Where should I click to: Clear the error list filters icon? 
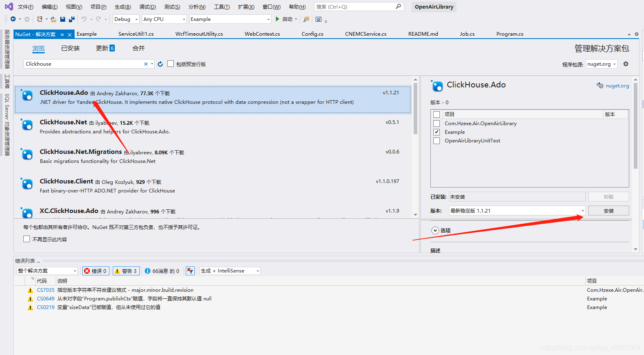(x=190, y=271)
